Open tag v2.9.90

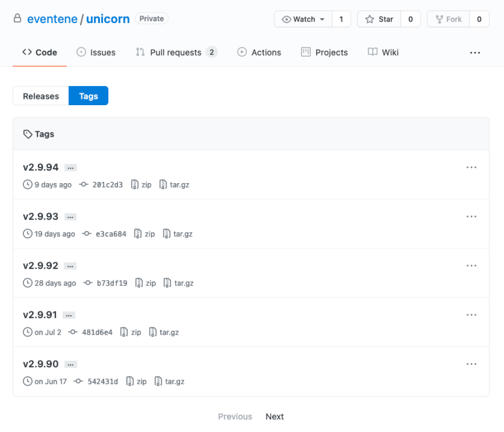point(41,364)
